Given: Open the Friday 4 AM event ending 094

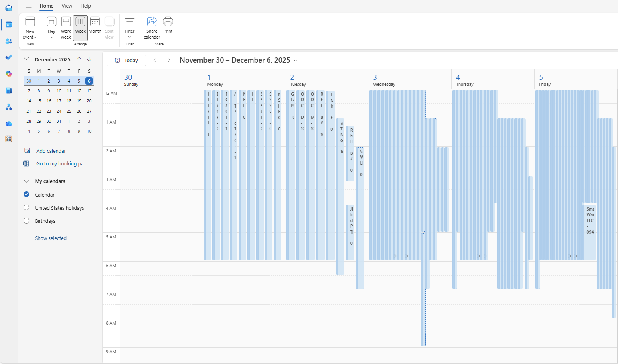Looking at the screenshot, I should click(590, 232).
